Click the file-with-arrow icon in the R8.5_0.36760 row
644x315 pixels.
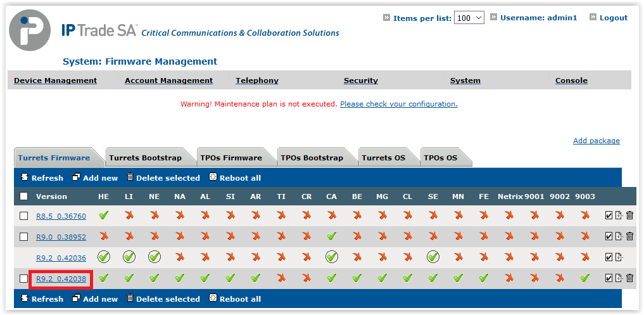pos(619,215)
